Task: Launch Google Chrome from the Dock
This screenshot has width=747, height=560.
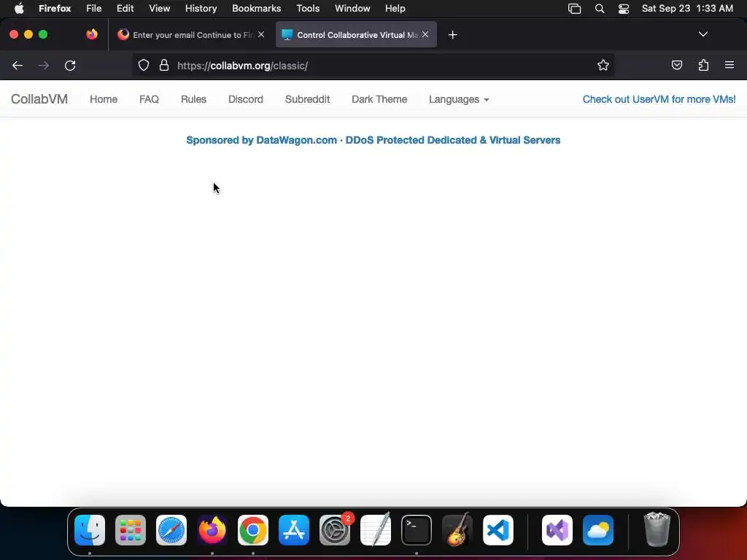Action: [253, 530]
